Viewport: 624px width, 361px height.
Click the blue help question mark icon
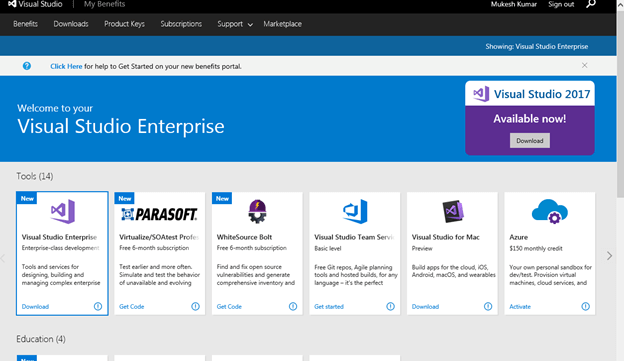tap(27, 66)
